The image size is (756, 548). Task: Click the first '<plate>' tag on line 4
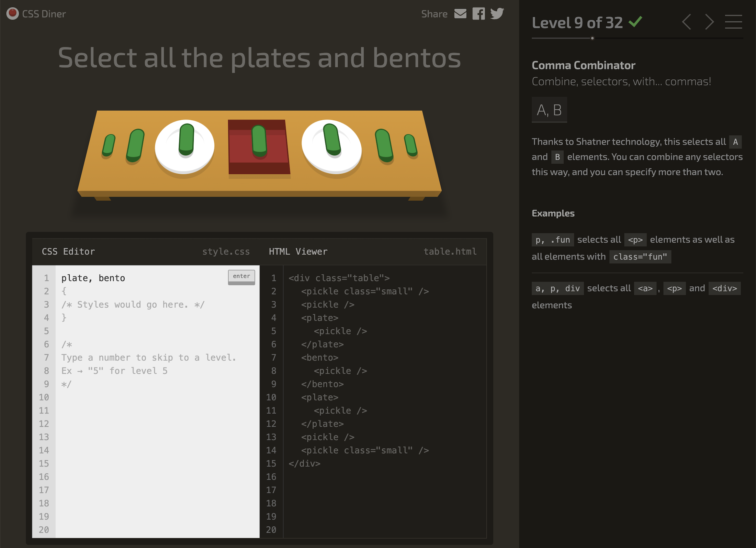[x=320, y=318]
